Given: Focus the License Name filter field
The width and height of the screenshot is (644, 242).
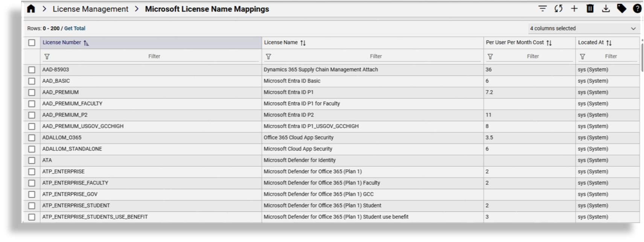Looking at the screenshot, I should (x=376, y=56).
